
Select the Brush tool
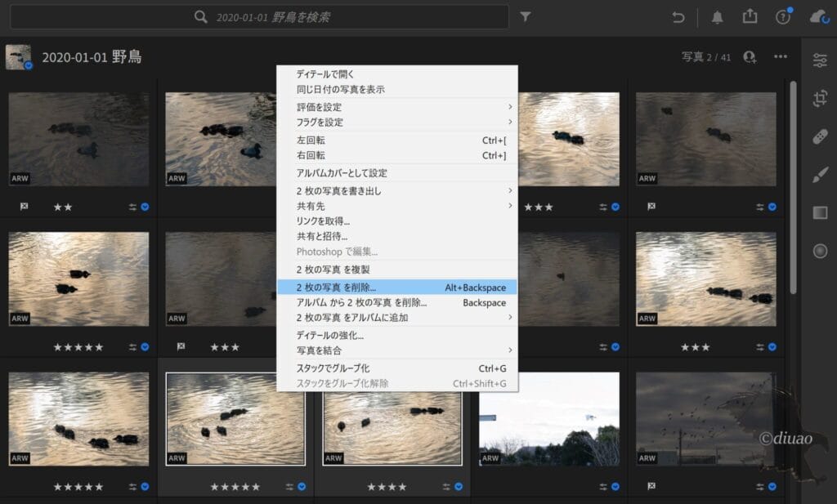[820, 175]
